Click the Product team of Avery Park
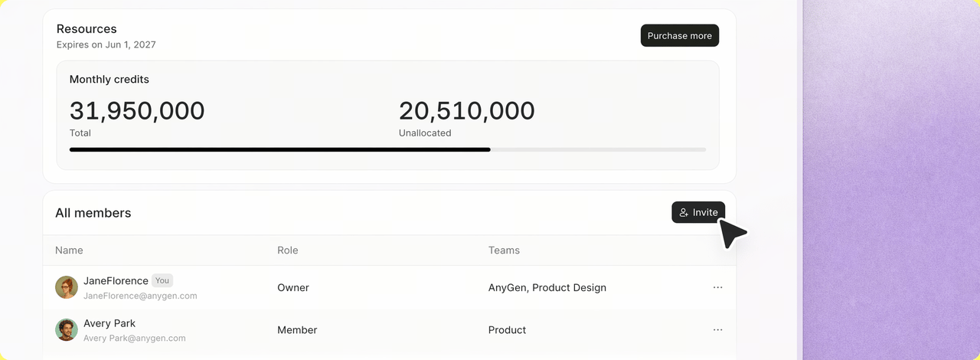 [x=507, y=330]
